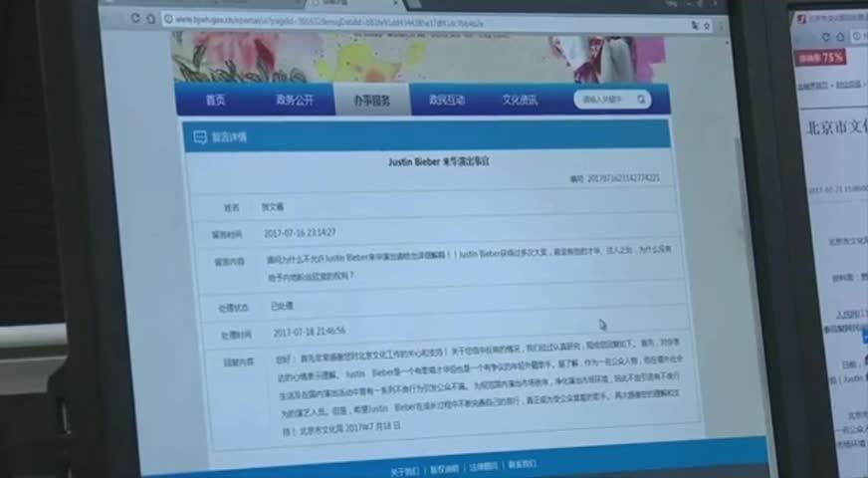Switch to the 政务公开 tab
Image resolution: width=868 pixels, height=478 pixels.
[295, 100]
